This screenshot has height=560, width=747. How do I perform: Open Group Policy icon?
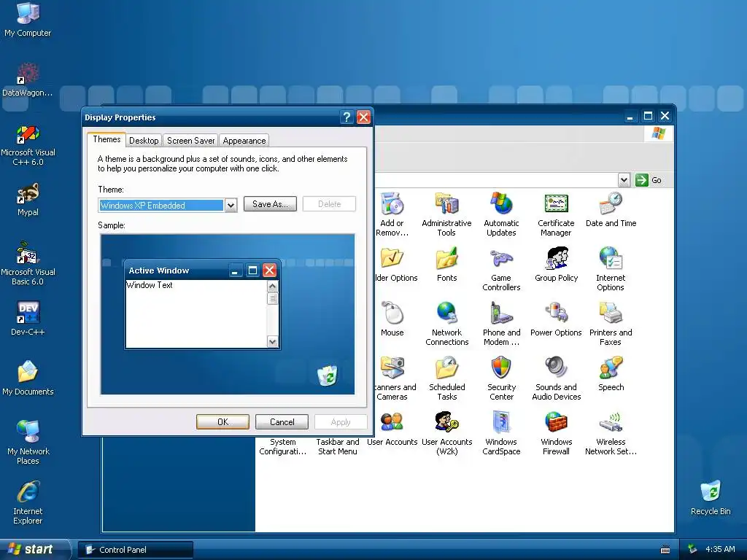click(x=556, y=259)
